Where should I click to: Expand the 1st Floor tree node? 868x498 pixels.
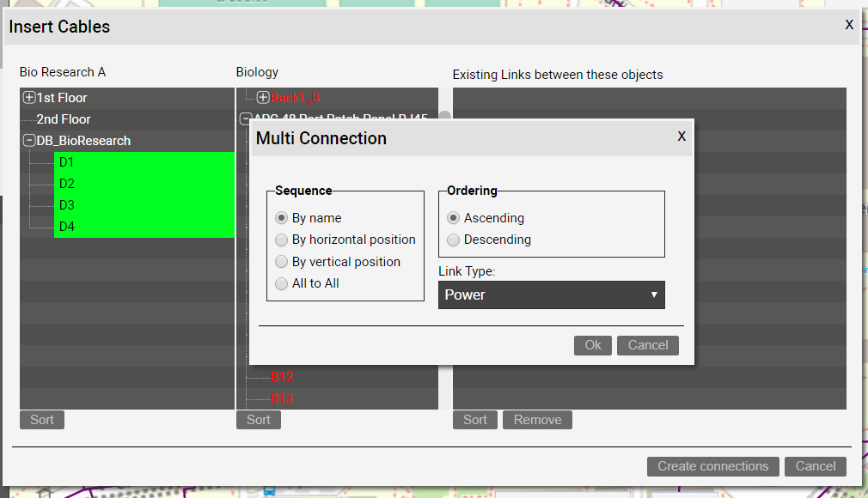pos(29,98)
